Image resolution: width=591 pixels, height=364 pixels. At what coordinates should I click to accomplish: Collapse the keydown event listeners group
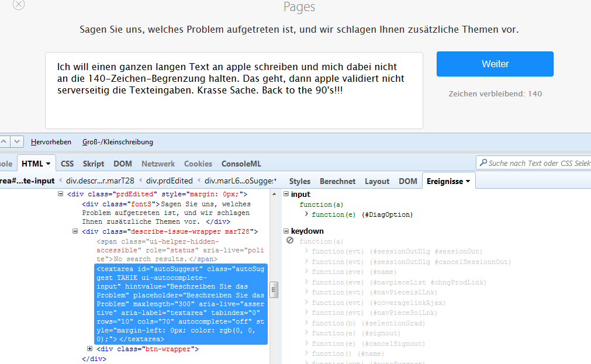click(x=286, y=231)
